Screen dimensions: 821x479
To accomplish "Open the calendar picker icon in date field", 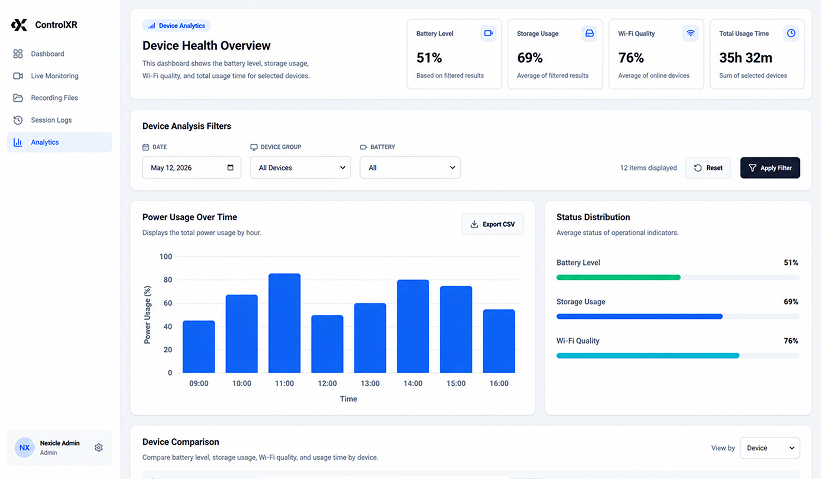I will [230, 168].
